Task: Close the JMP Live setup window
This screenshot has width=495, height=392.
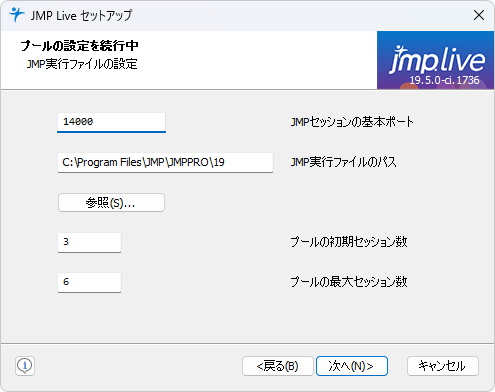Action: [x=479, y=15]
